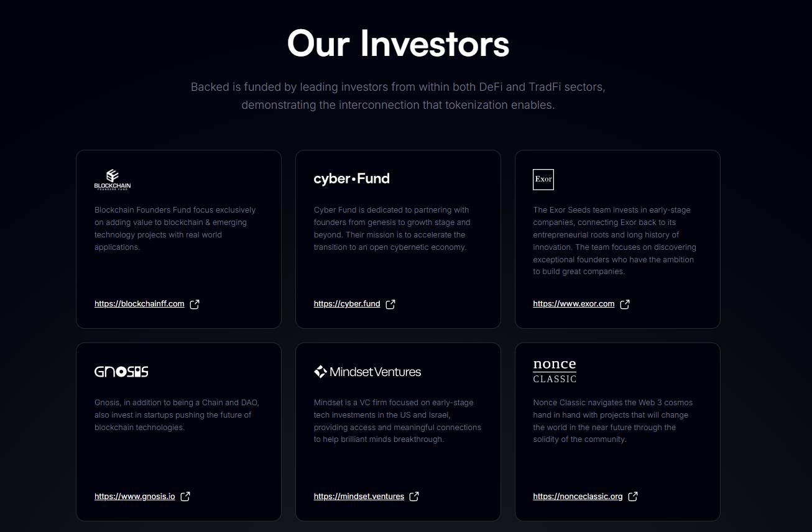Screen dimensions: 812x532
Task: Click the cyber•Fund logo
Action: [351, 178]
